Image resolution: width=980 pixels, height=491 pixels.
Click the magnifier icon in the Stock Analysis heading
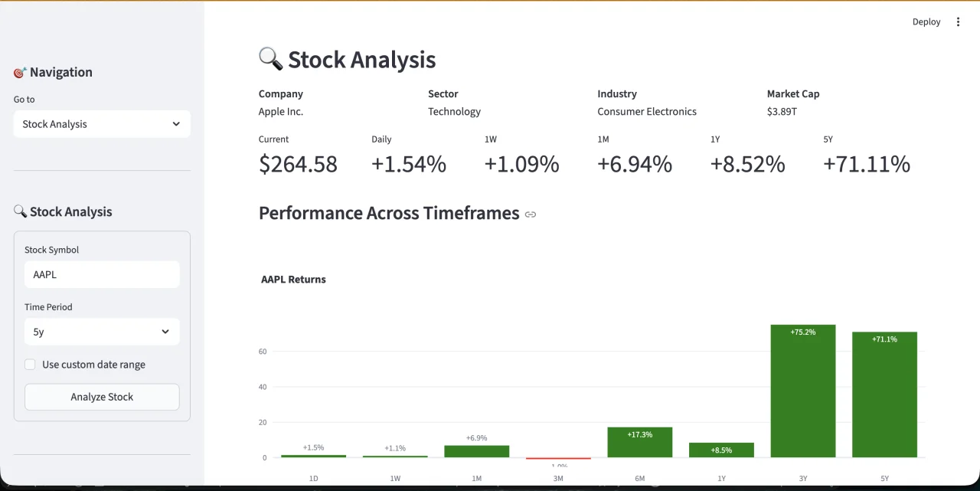[271, 59]
